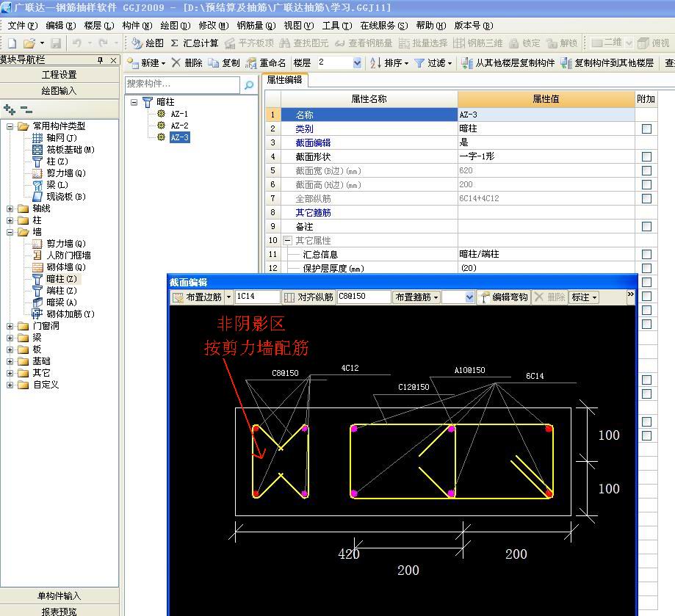Click the expand-all plus icon in navigation panel

pos(10,109)
